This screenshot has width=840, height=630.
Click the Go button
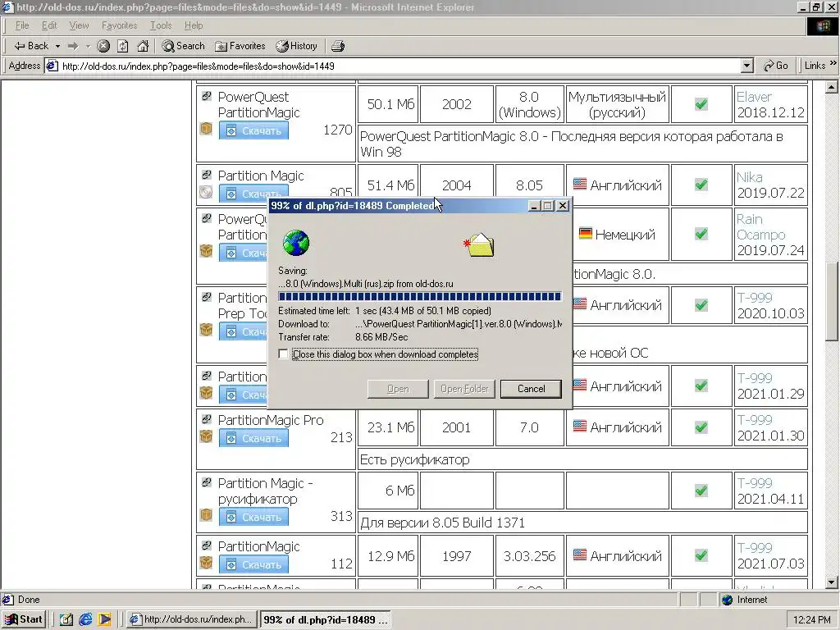[776, 66]
